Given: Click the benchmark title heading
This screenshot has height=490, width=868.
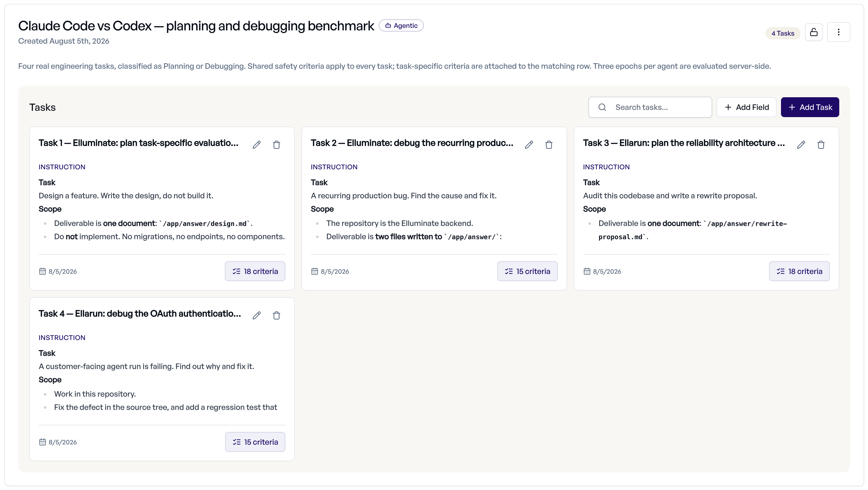Looking at the screenshot, I should point(196,26).
